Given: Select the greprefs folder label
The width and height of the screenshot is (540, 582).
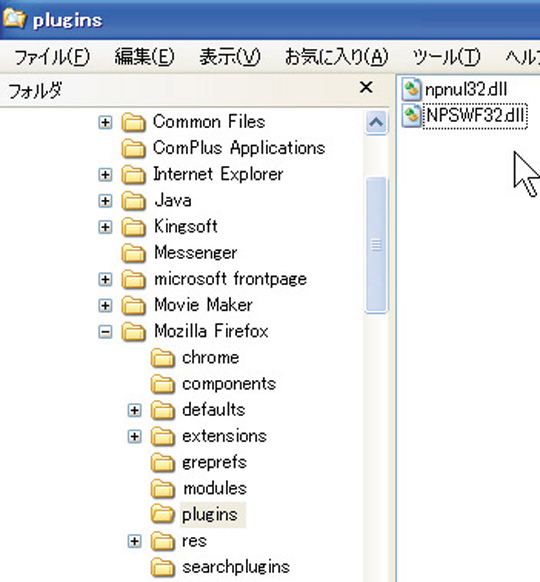Looking at the screenshot, I should point(215,462).
